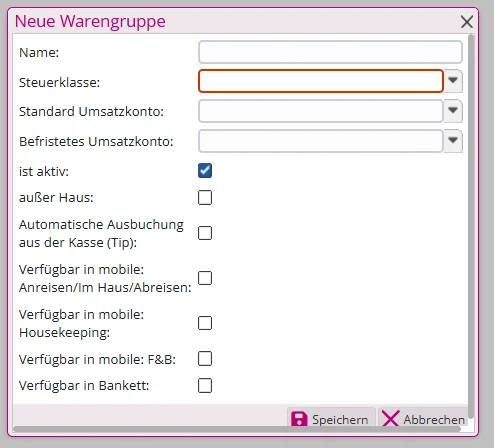Image resolution: width=494 pixels, height=448 pixels.
Task: Click the 'Neue Warengruppe' dialog title
Action: coord(90,22)
